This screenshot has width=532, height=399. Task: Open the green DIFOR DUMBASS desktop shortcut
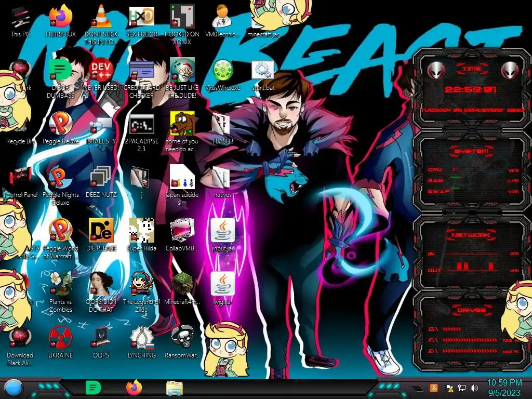(x=61, y=79)
